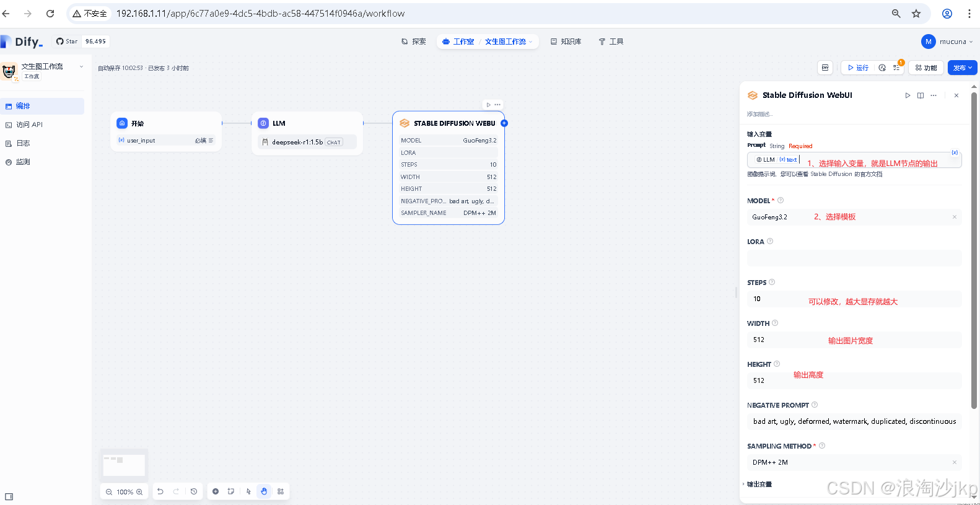This screenshot has height=505, width=980.
Task: Clear the MODEL selection
Action: 955,217
